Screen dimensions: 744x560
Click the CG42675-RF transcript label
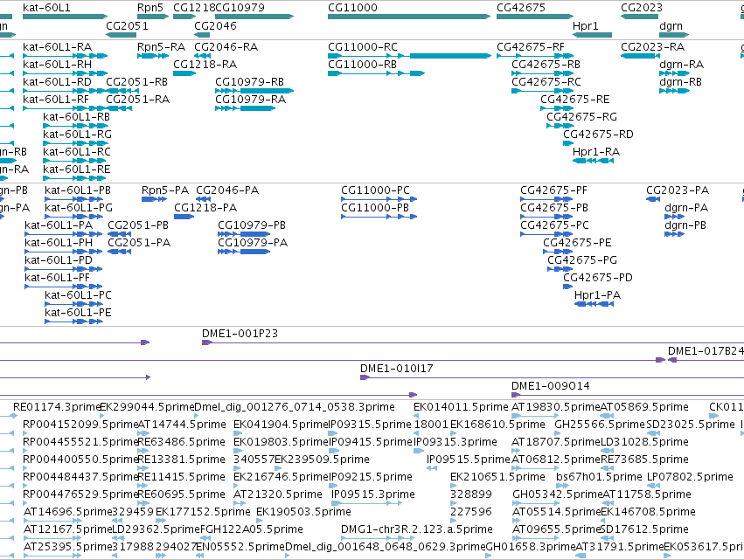531,47
